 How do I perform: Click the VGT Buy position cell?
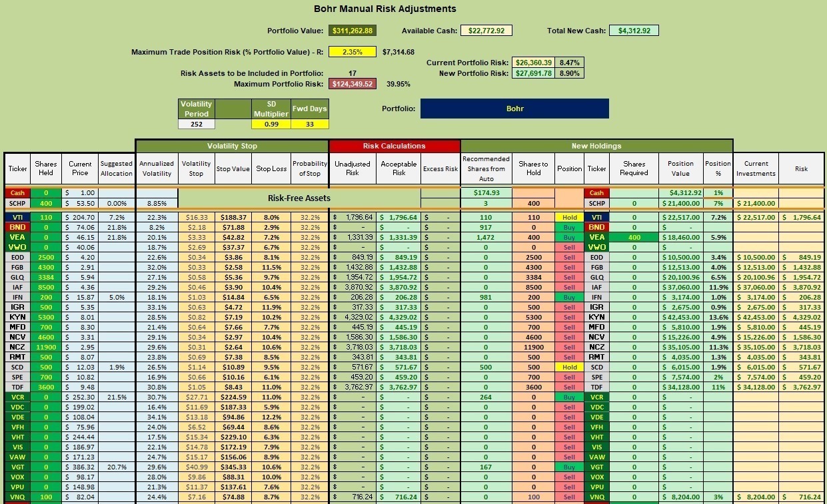click(569, 467)
